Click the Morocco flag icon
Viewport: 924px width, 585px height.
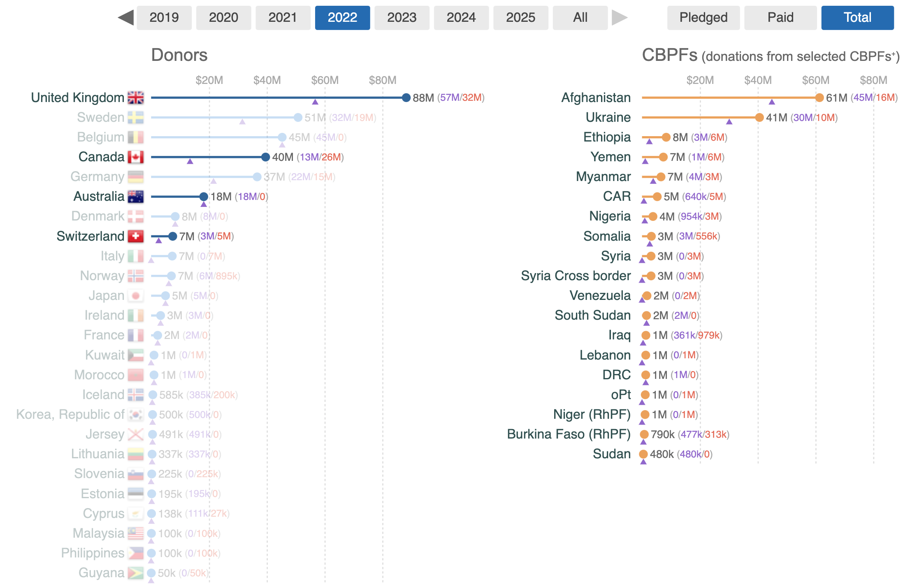[x=135, y=375]
